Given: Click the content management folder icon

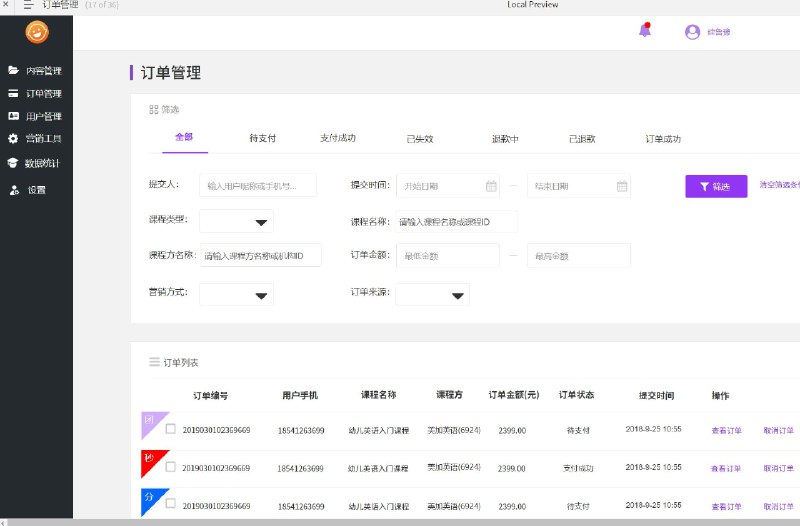Looking at the screenshot, I should click(x=13, y=70).
